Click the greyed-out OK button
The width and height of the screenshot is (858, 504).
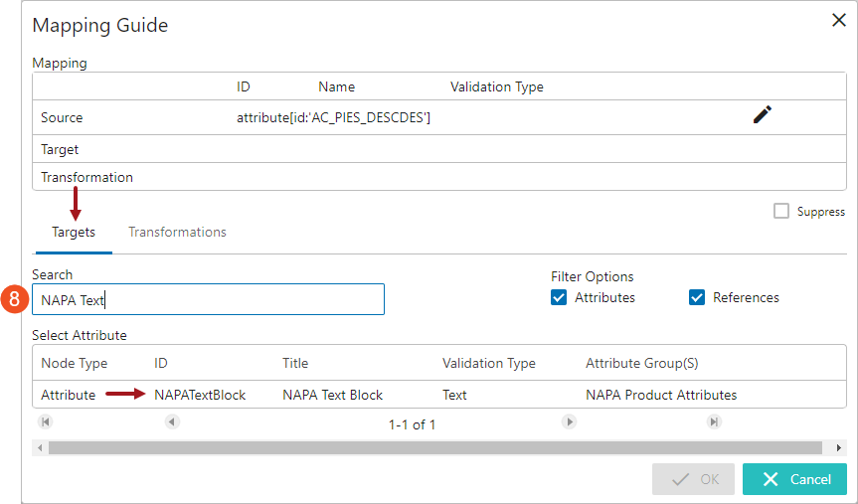pyautogui.click(x=694, y=479)
